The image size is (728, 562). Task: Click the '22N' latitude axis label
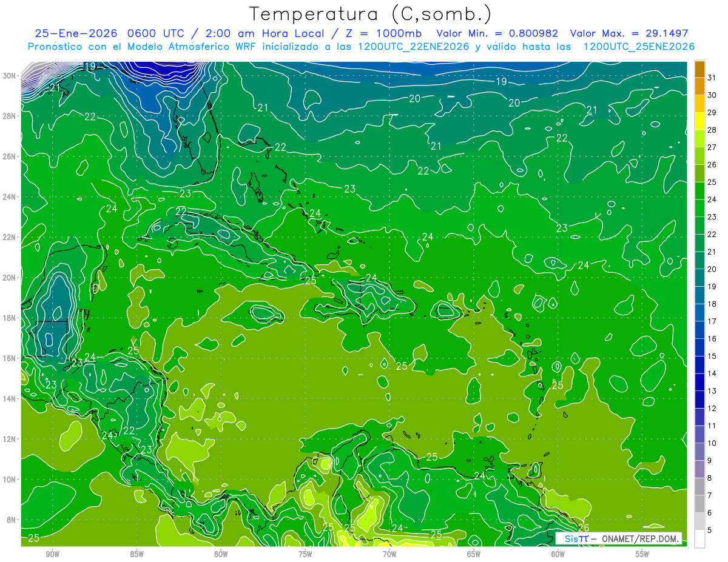pyautogui.click(x=10, y=237)
